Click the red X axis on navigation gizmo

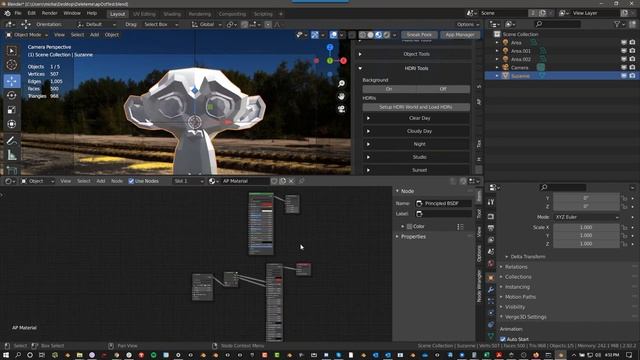(x=343, y=61)
